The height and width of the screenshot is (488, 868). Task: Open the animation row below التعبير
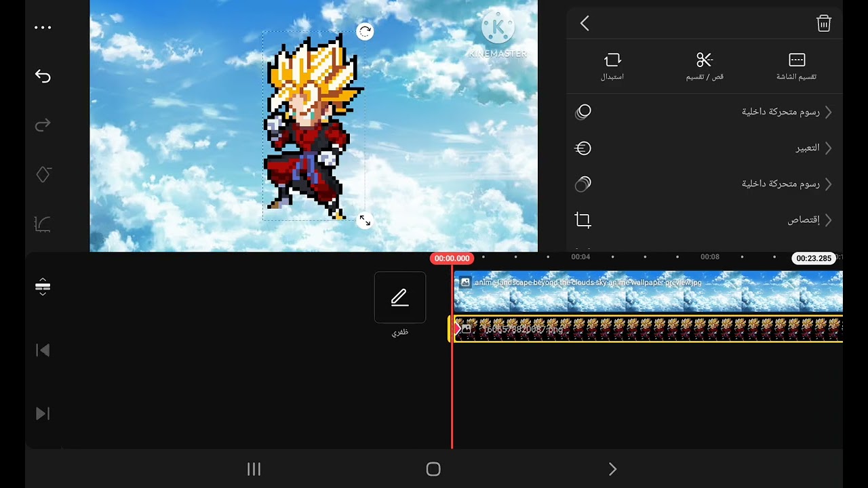click(x=705, y=184)
